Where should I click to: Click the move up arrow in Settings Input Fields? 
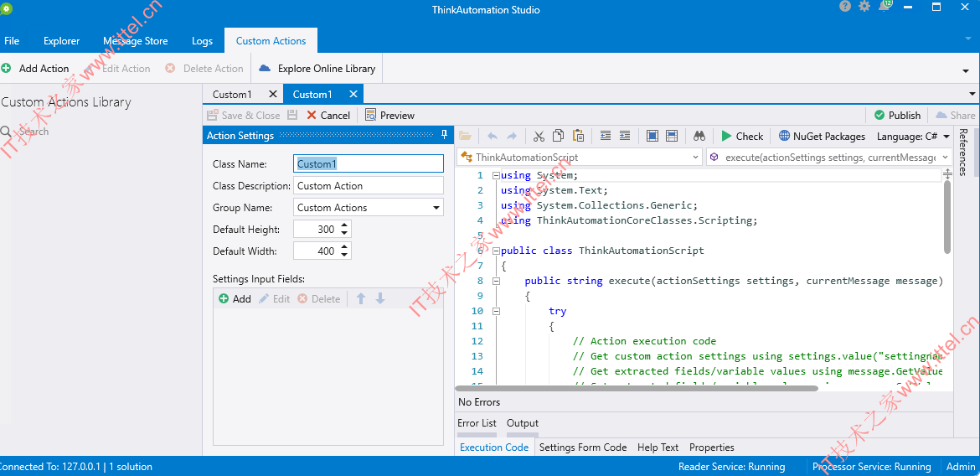[x=361, y=299]
